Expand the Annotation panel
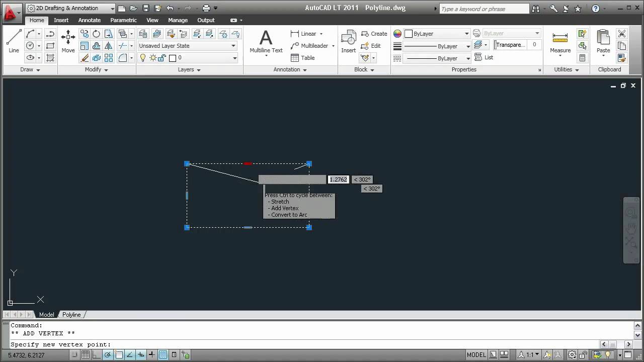The image size is (644, 362). click(x=290, y=69)
